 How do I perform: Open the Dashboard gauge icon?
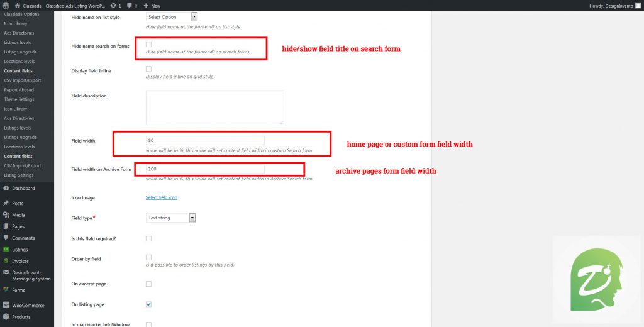(6, 188)
